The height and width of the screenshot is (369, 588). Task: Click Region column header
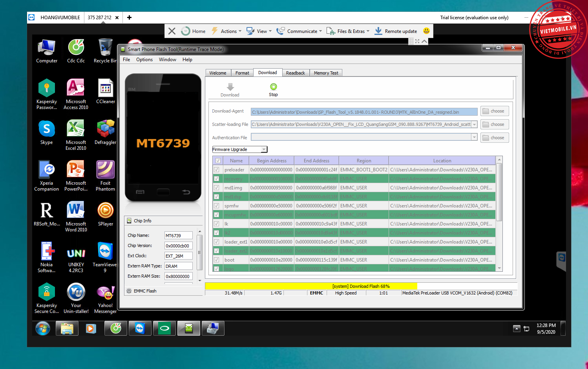tap(364, 161)
